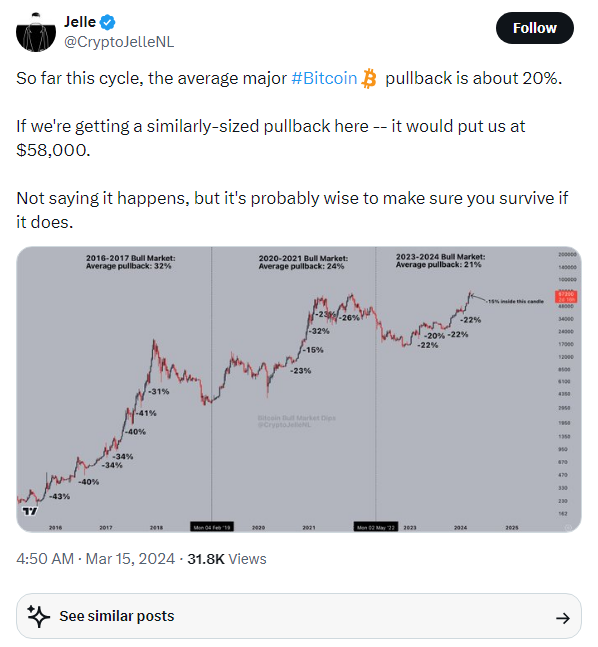Click the 2016-2017 Bull Market label on chart

tap(130, 262)
